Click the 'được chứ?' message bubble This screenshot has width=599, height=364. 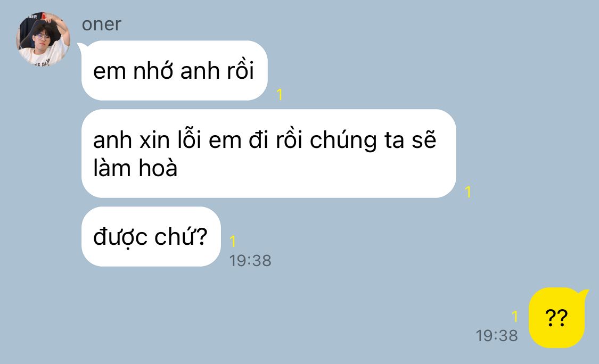coord(151,236)
